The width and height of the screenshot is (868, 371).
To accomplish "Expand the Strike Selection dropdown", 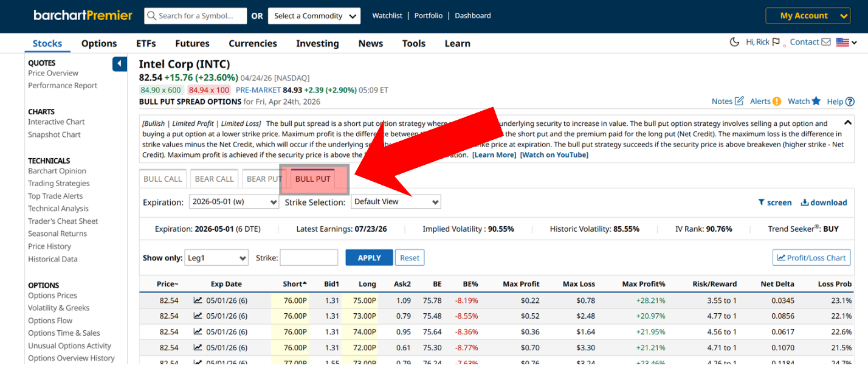I will (396, 202).
